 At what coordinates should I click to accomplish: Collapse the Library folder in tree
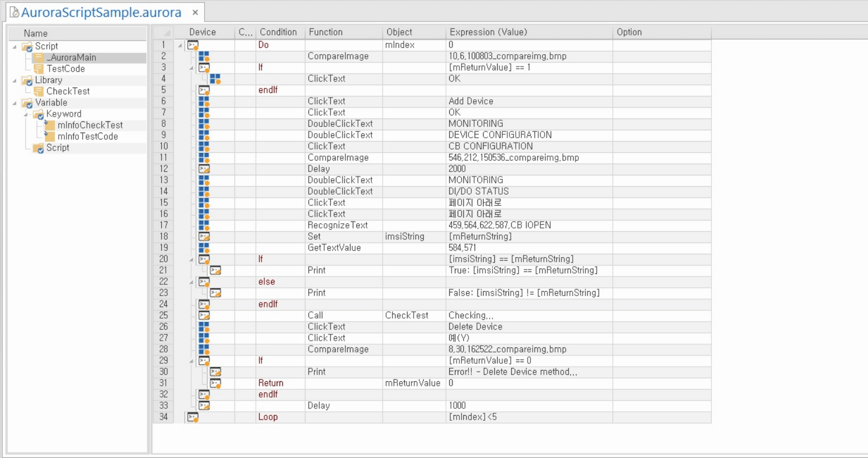coord(14,80)
